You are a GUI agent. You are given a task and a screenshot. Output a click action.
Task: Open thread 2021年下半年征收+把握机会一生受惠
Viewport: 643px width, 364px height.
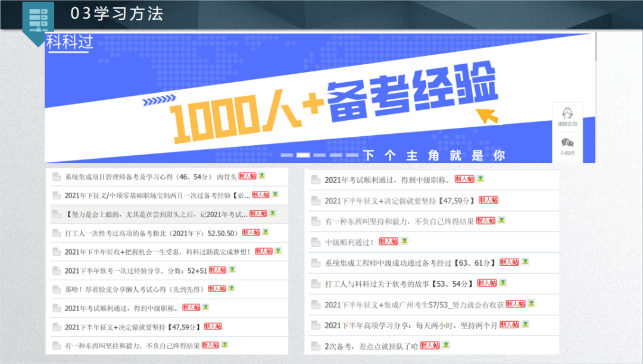tap(157, 252)
